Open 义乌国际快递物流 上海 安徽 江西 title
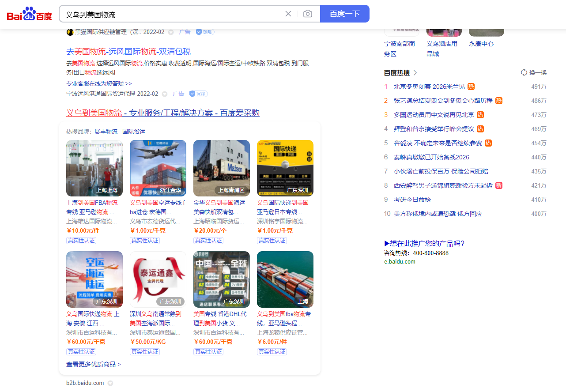This screenshot has height=392, width=566. pyautogui.click(x=93, y=319)
